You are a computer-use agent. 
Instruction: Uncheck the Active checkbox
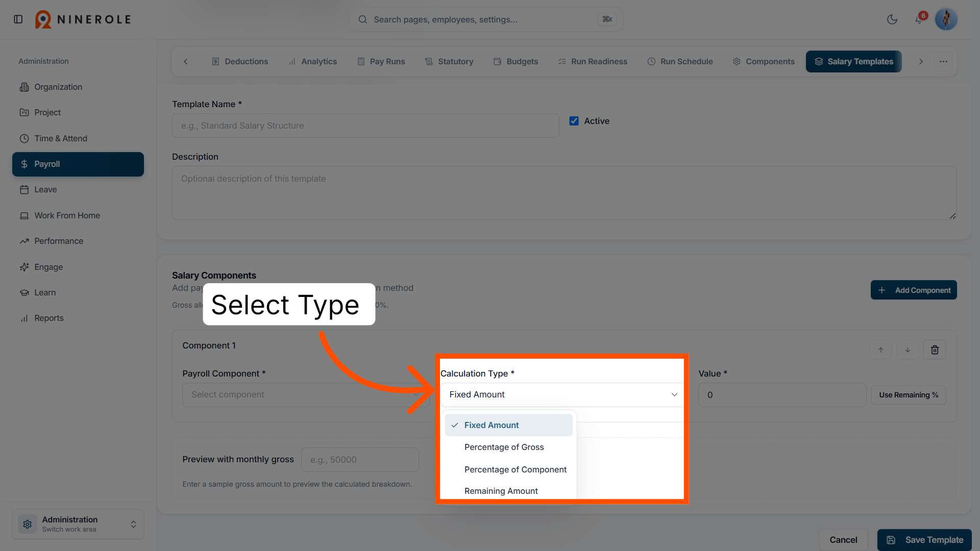[574, 121]
